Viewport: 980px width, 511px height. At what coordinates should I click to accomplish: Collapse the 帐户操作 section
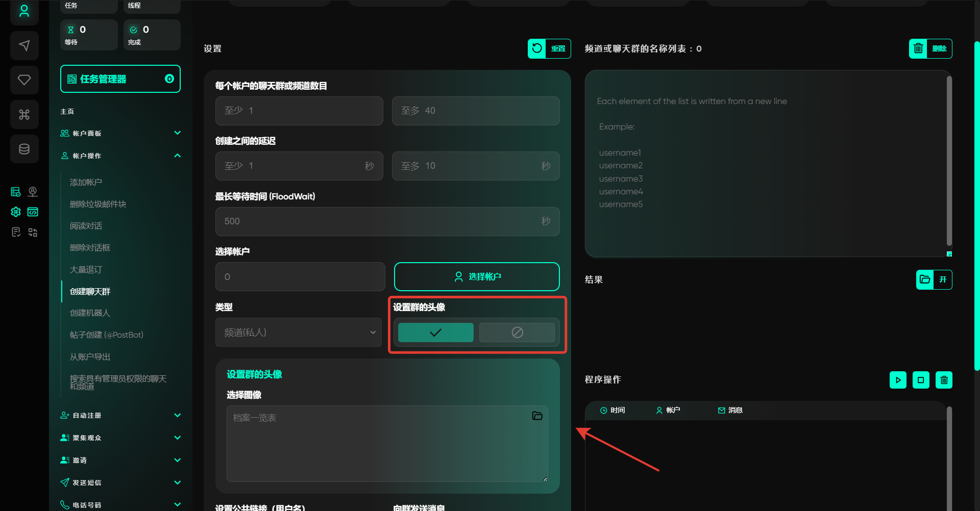177,156
